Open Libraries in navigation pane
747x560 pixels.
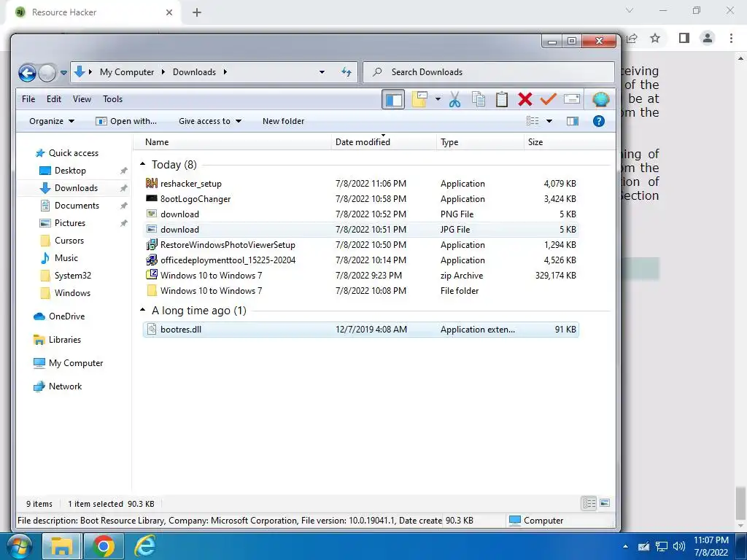pyautogui.click(x=57, y=340)
